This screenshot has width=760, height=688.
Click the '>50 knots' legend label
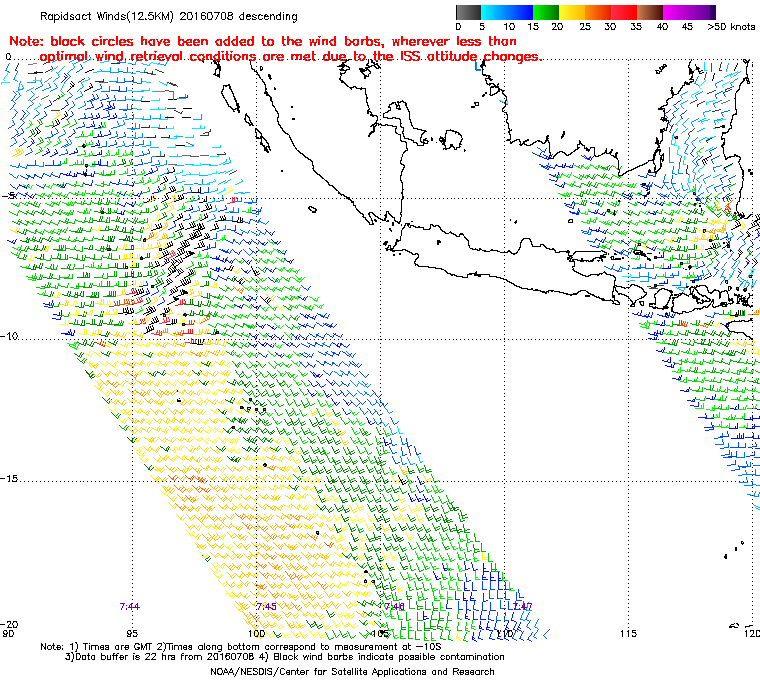pyautogui.click(x=731, y=27)
